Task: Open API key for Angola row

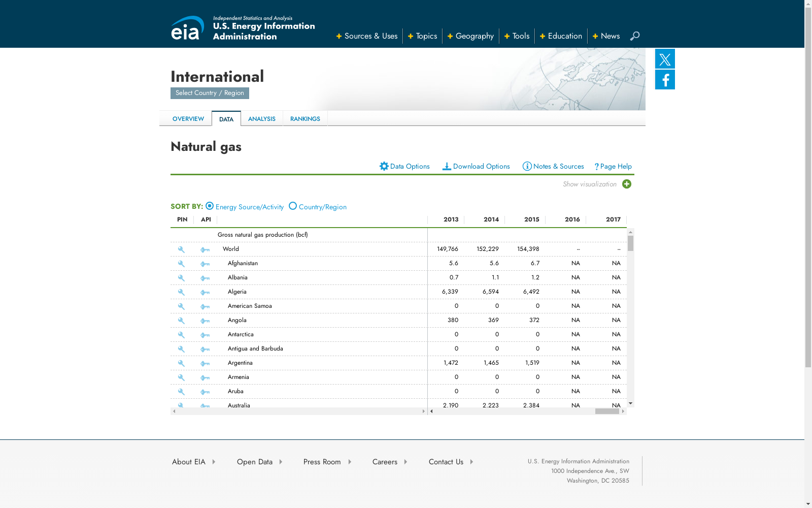Action: pos(205,321)
